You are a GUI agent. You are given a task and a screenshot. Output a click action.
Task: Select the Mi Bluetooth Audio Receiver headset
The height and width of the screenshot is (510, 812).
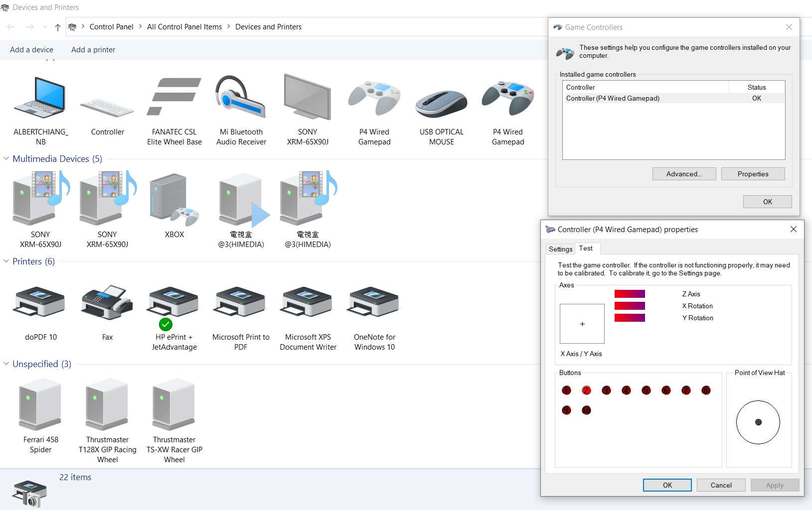click(241, 110)
